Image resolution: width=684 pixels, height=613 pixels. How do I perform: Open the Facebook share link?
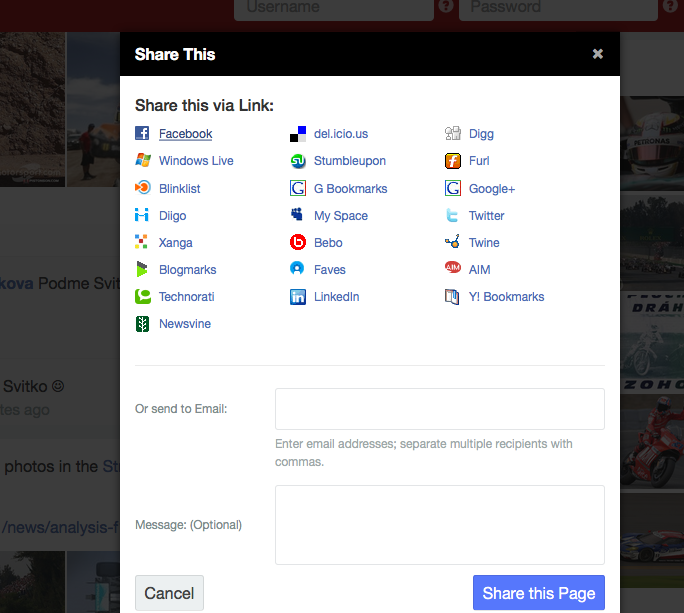[185, 134]
